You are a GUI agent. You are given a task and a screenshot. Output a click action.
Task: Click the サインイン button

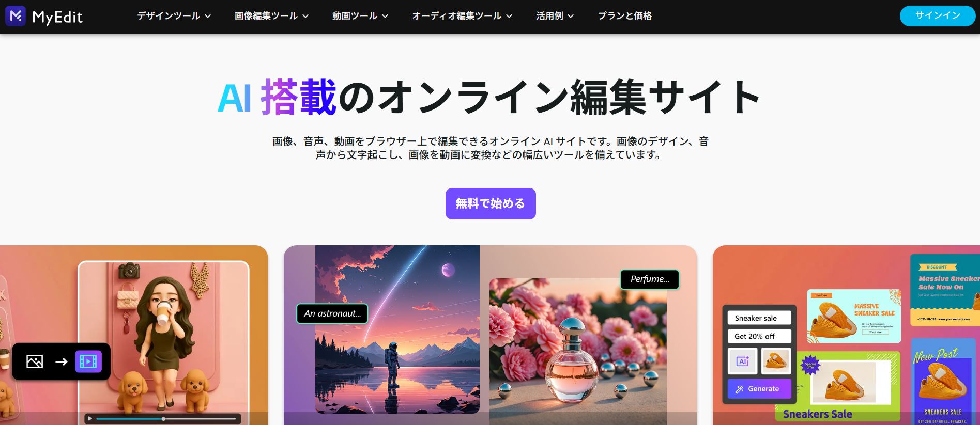938,15
